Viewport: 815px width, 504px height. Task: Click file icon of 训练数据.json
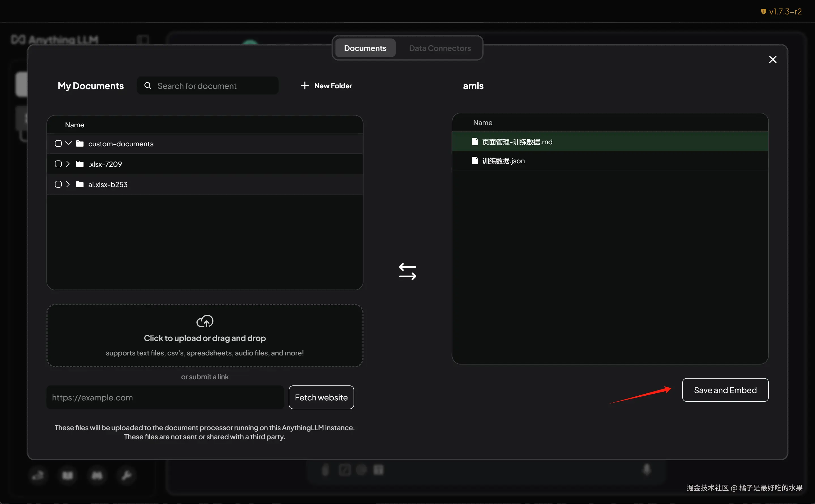475,161
